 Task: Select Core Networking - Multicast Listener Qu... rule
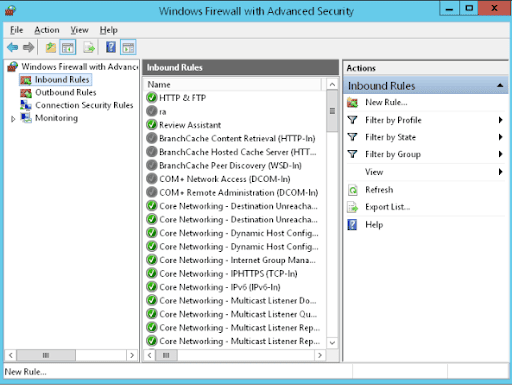pos(238,314)
